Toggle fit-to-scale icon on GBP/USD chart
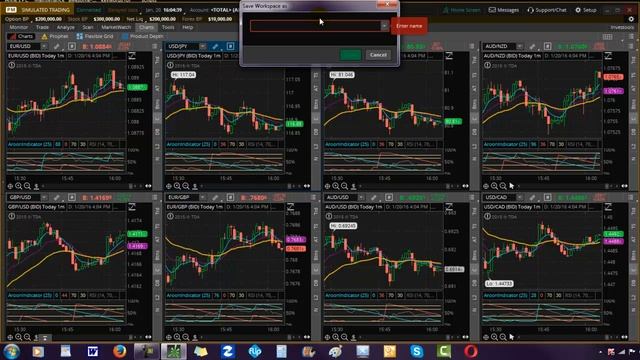 pyautogui.click(x=132, y=207)
